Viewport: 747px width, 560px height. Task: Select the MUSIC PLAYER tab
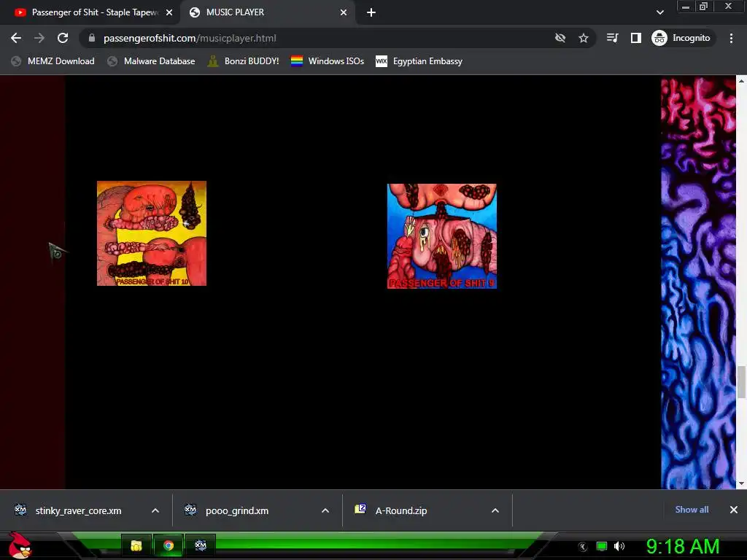pos(267,12)
